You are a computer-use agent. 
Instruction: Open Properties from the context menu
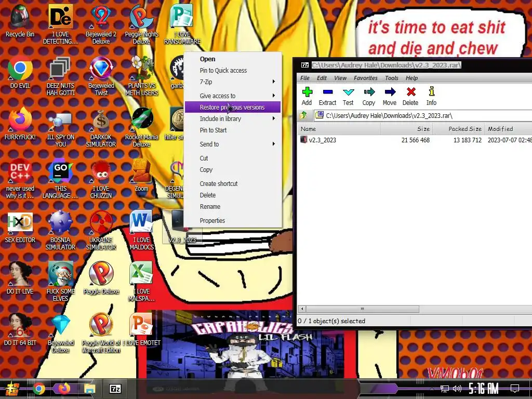pos(233,220)
